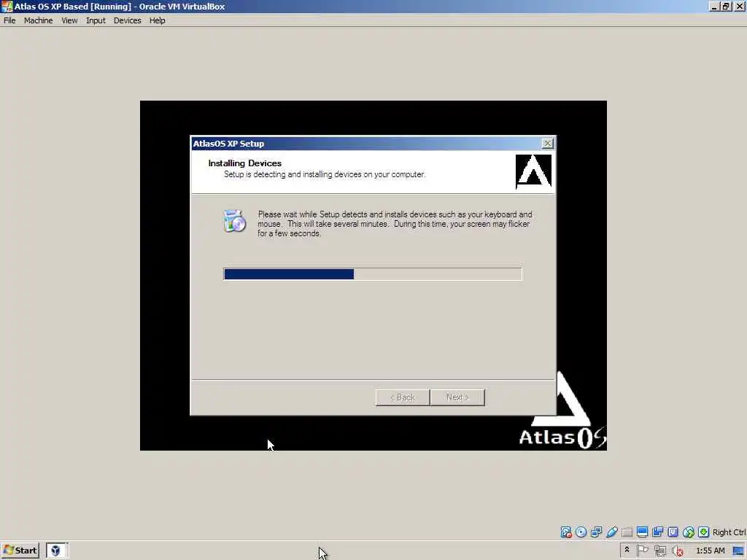Click the hard disk activity status icon
This screenshot has width=747, height=560.
(566, 532)
